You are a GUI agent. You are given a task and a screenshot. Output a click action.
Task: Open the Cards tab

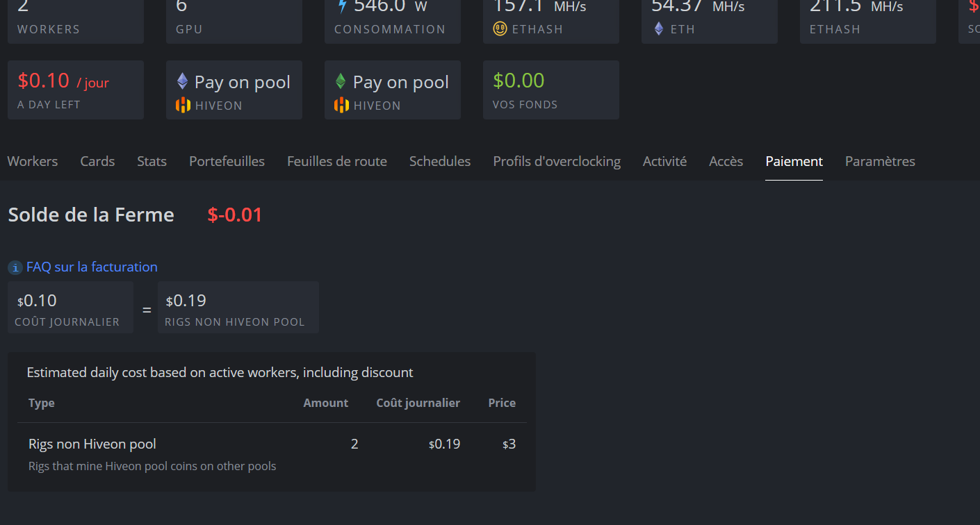(x=97, y=161)
